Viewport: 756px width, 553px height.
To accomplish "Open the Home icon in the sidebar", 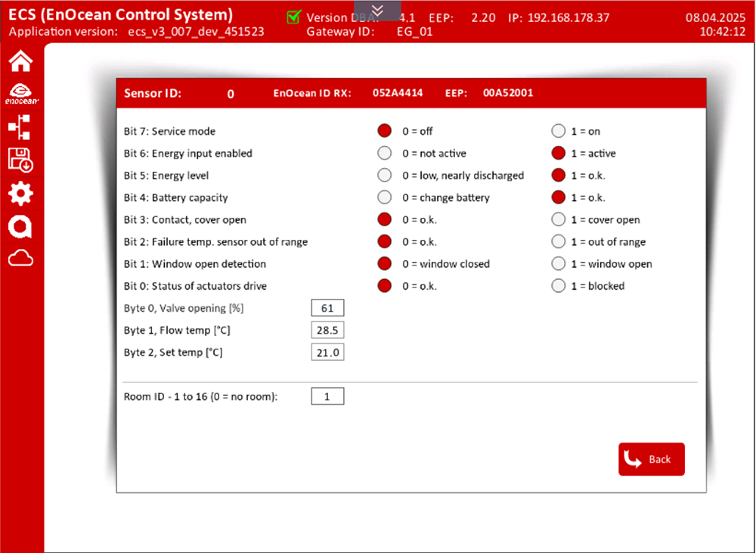I will tap(20, 61).
